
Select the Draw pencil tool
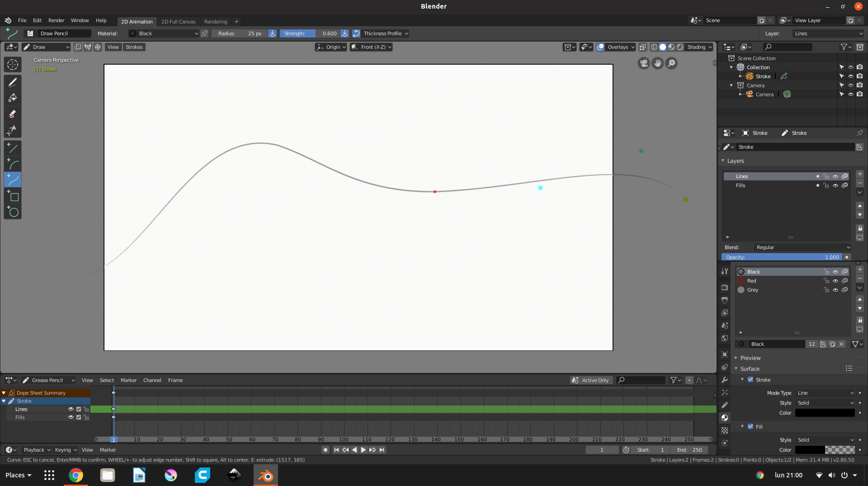click(x=13, y=82)
